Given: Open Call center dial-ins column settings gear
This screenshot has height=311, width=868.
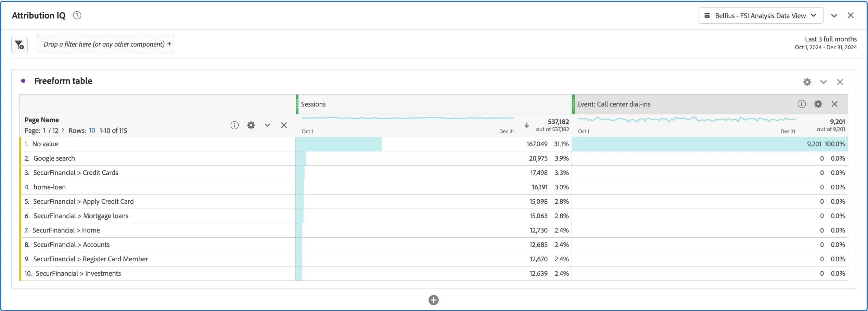Looking at the screenshot, I should (818, 104).
